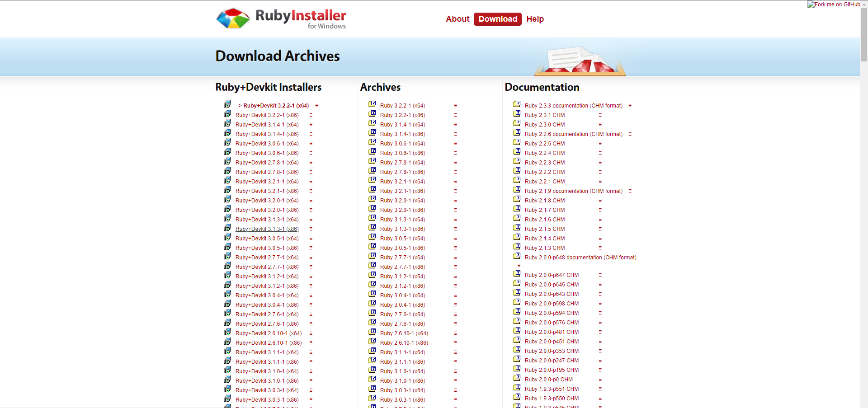
Task: Click help-file icon beside Ruby 2.3.0 CHM
Action: tap(517, 123)
